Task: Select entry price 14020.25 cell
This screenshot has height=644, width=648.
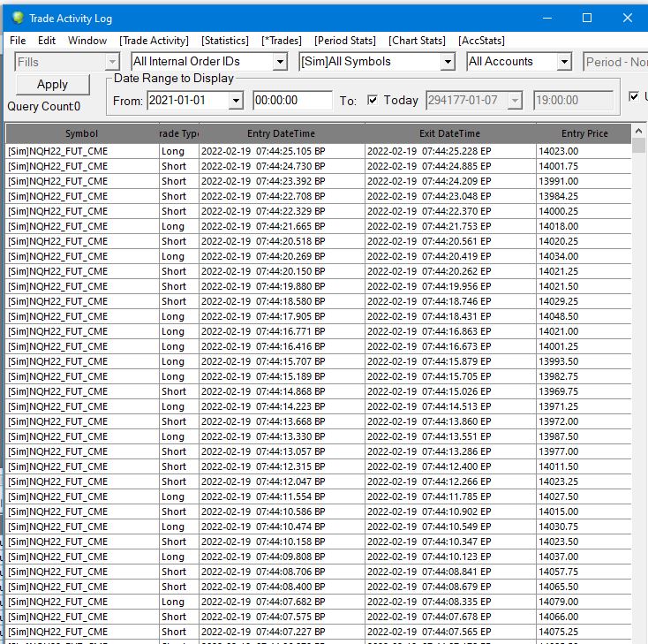Action: tap(584, 241)
